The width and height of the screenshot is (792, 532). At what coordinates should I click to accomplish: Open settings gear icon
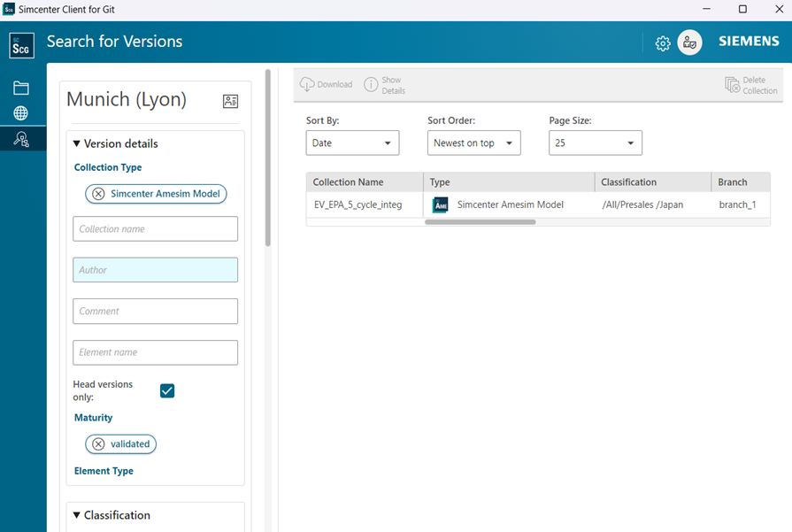663,43
